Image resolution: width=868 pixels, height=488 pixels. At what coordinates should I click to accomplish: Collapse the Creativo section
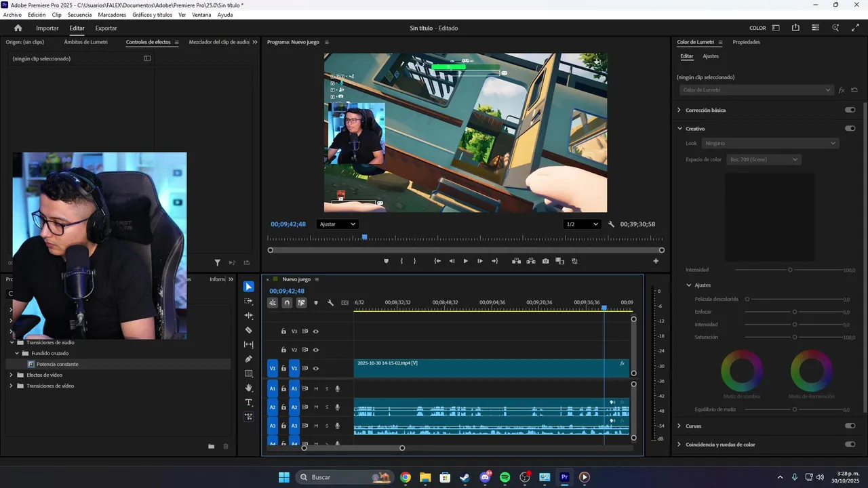point(679,128)
